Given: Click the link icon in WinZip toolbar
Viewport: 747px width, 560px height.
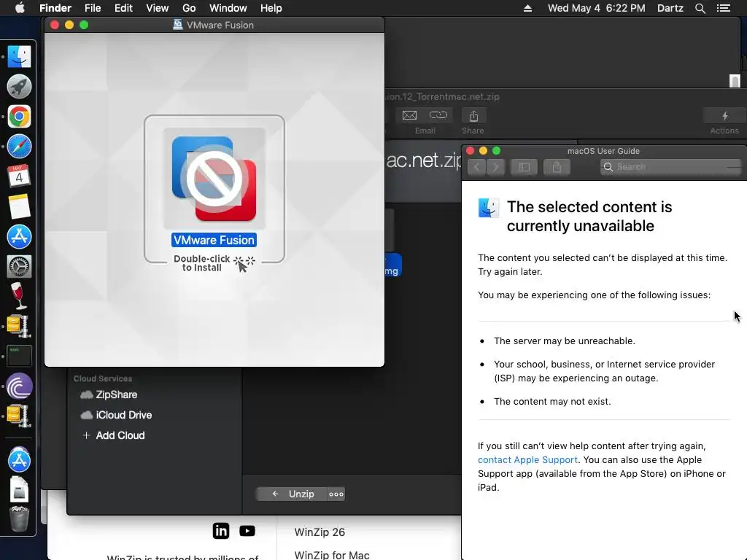Looking at the screenshot, I should [x=438, y=115].
